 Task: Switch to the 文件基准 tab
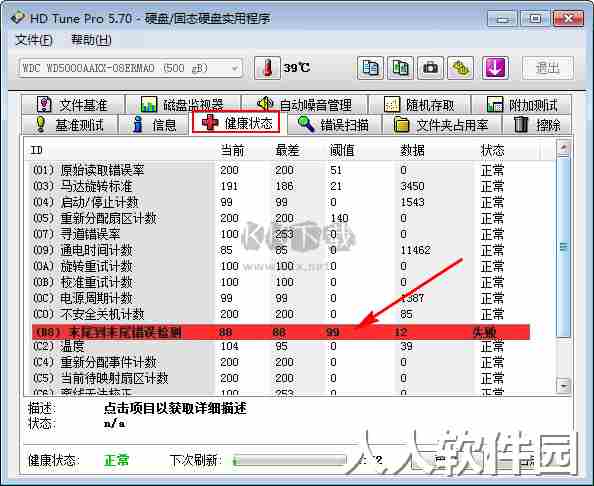(73, 105)
